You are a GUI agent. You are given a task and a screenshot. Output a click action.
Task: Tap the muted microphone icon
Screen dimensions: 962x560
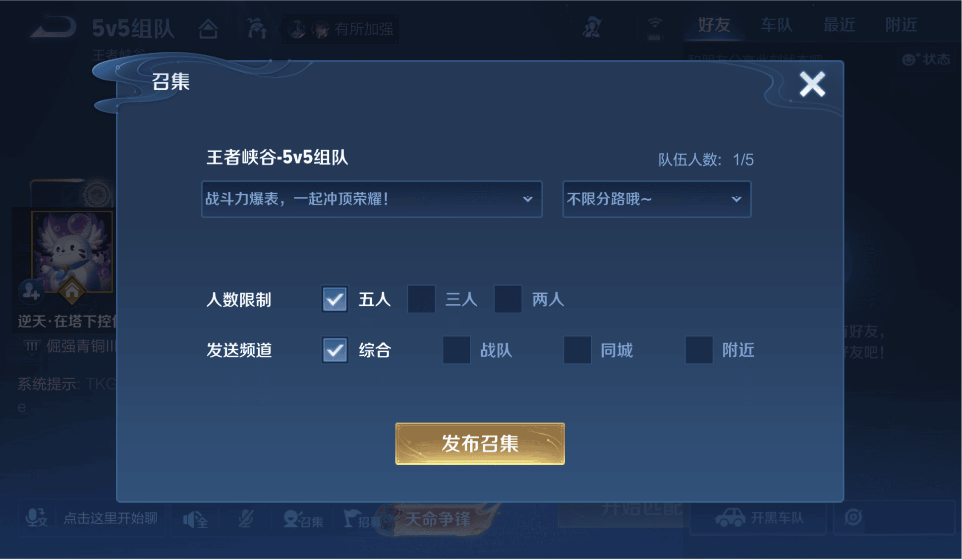coord(245,518)
